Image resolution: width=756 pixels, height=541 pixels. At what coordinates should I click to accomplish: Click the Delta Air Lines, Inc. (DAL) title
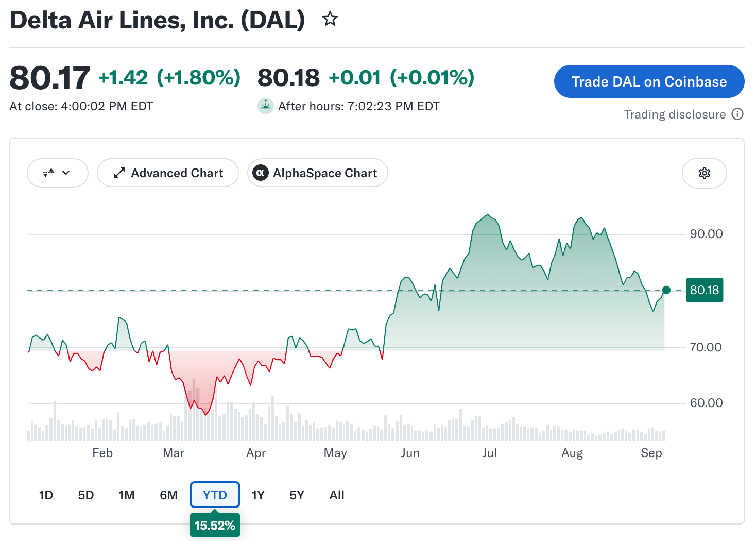(x=158, y=20)
